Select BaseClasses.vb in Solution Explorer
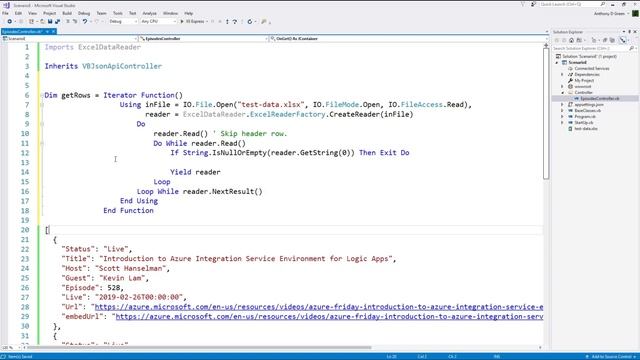The height and width of the screenshot is (360, 640). coord(584,111)
